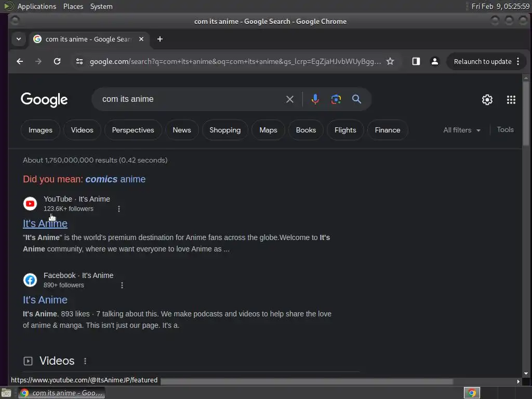Image resolution: width=532 pixels, height=399 pixels.
Task: Click the Facebook favicon of the second result
Action: (x=30, y=280)
